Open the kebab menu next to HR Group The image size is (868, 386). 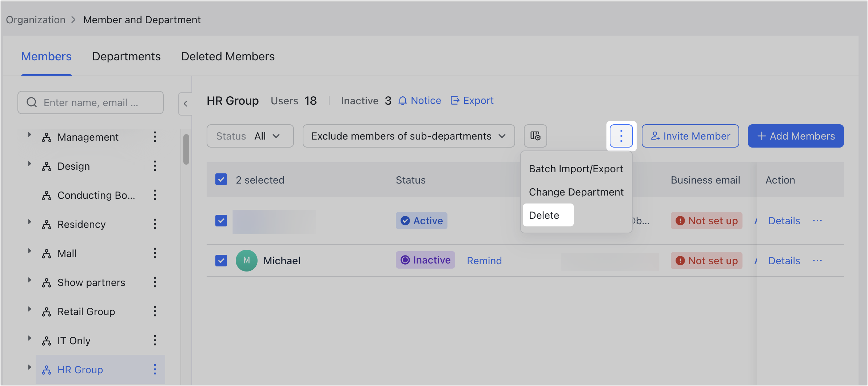coord(155,369)
